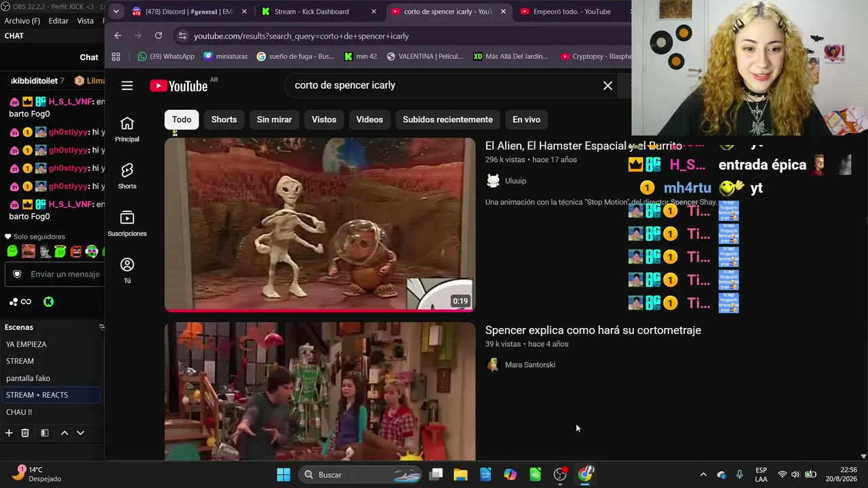The width and height of the screenshot is (868, 488).
Task: Visit the Uluuip channel
Action: pyautogui.click(x=515, y=181)
